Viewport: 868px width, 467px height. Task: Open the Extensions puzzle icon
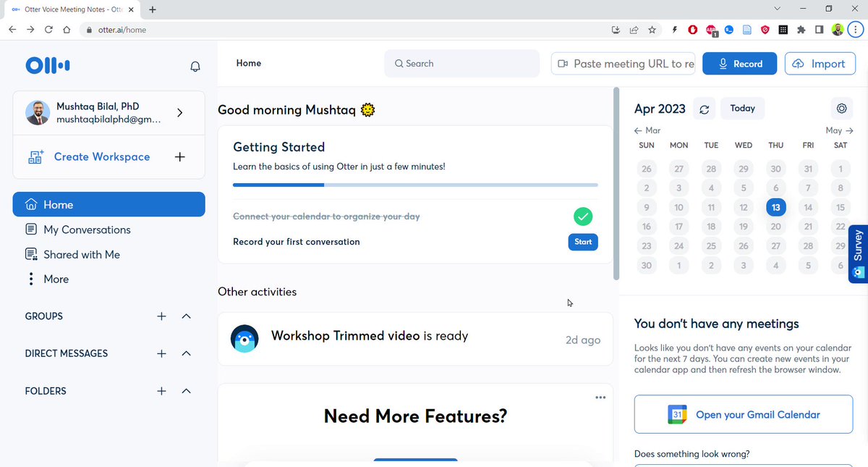coord(801,30)
